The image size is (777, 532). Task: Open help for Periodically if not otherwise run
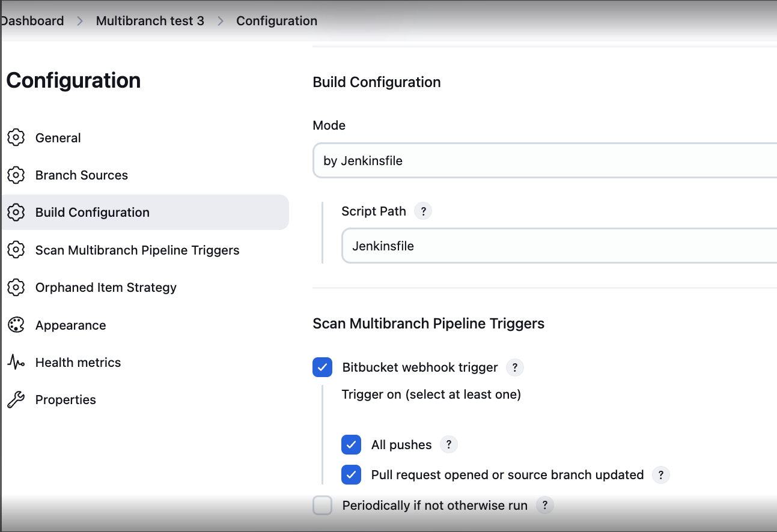[x=544, y=506]
